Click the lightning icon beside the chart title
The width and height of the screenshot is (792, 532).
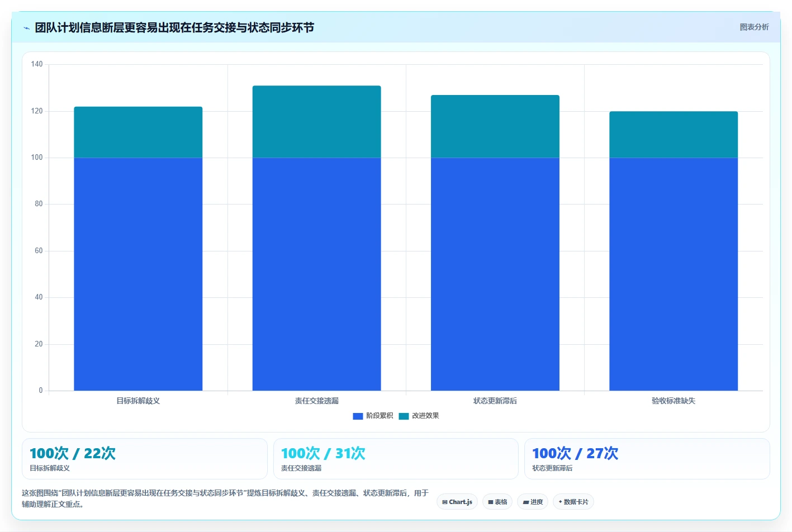(26, 28)
